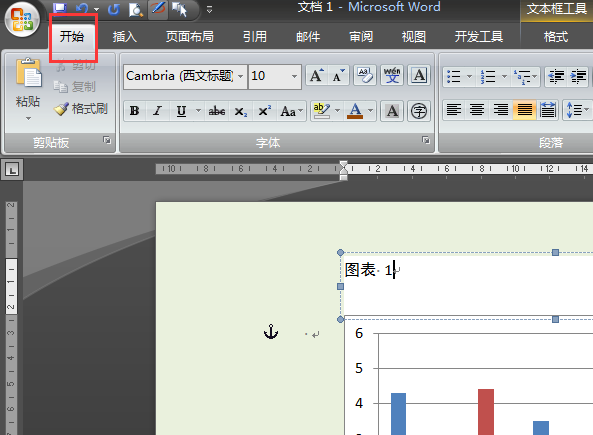Open the Cambria font name dropdown
Image resolution: width=593 pixels, height=435 pixels.
(x=241, y=76)
